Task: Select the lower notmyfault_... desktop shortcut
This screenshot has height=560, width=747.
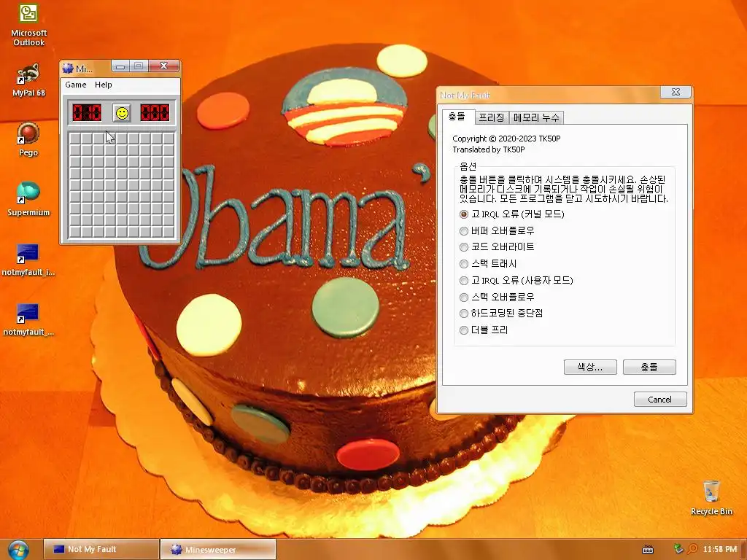Action: (28, 319)
